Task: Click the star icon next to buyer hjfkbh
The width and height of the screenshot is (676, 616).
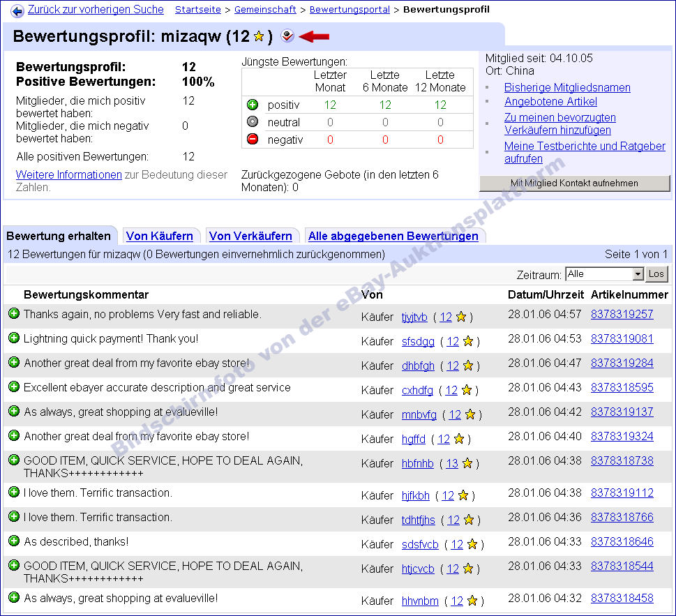Action: pyautogui.click(x=463, y=496)
